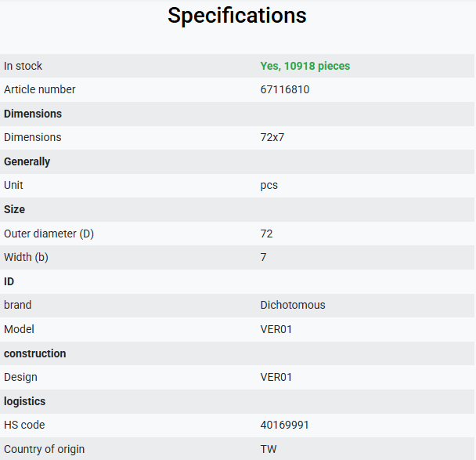Click the construction section header
The image size is (476, 460).
click(35, 353)
